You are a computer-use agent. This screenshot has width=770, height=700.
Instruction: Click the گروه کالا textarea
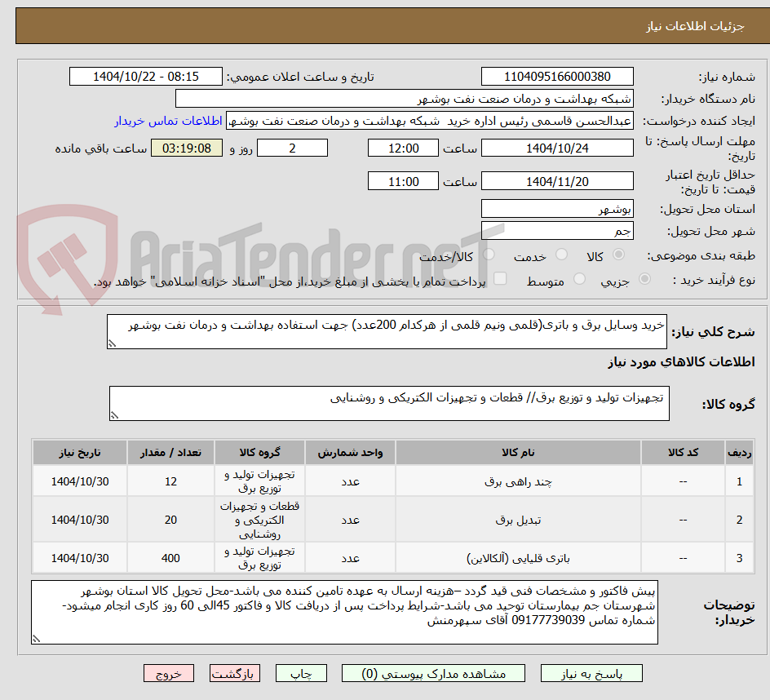click(389, 403)
